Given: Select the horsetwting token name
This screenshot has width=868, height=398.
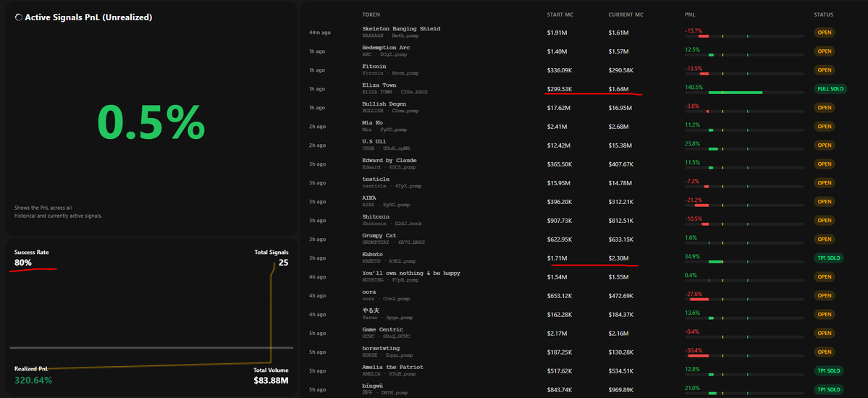Looking at the screenshot, I should [381, 348].
